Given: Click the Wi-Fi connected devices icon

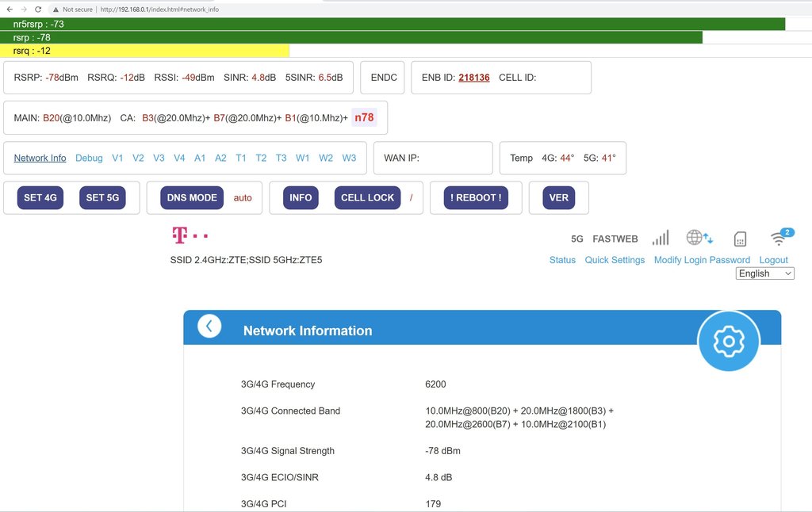Looking at the screenshot, I should [x=779, y=238].
